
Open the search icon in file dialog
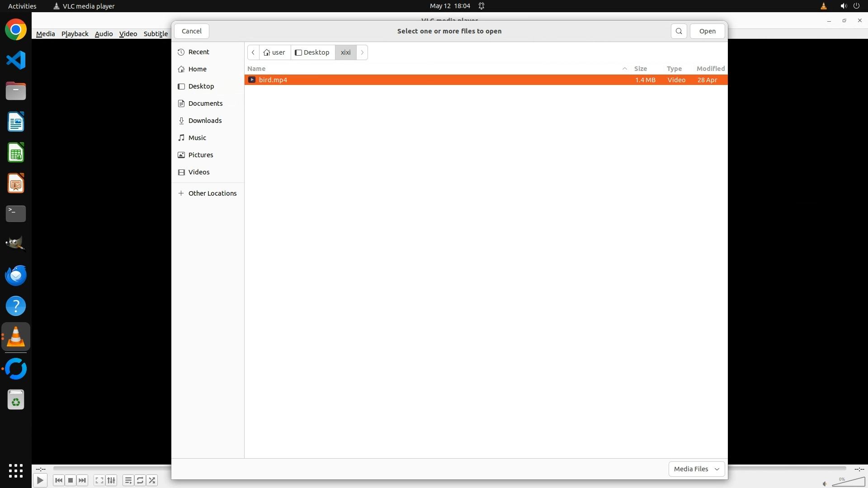679,31
